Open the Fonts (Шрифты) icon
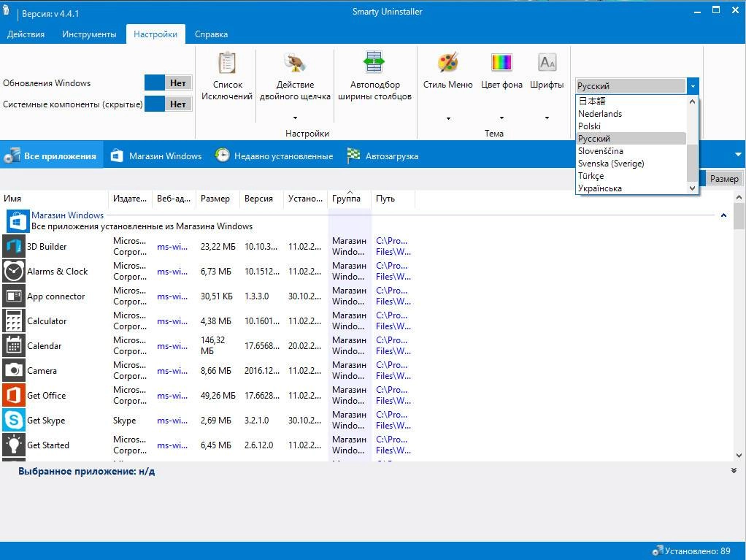746x560 pixels. click(547, 62)
